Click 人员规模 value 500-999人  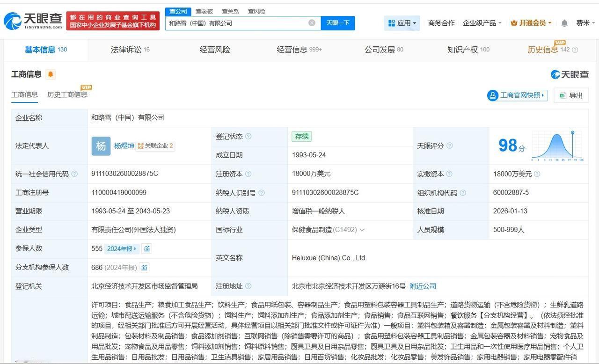pos(509,230)
